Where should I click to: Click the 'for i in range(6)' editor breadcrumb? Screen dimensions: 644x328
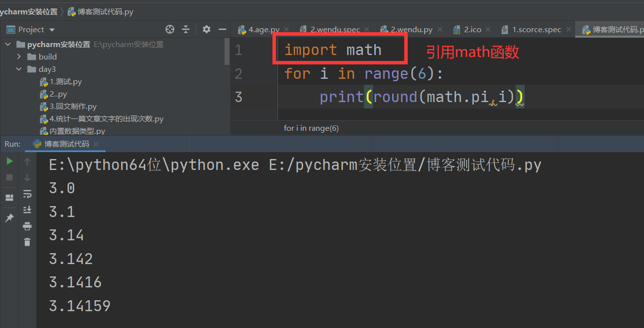coord(311,128)
